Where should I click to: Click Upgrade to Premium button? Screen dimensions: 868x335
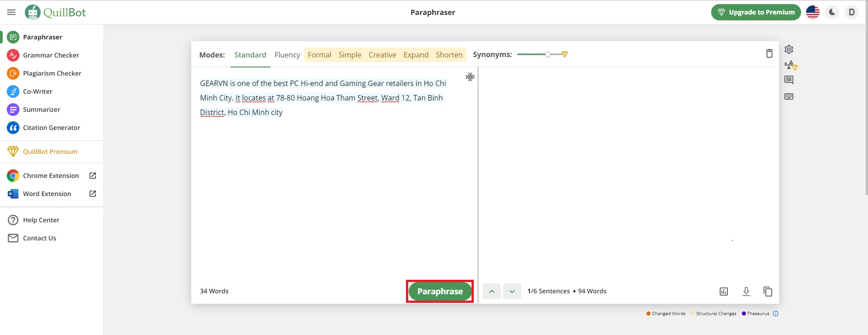tap(756, 12)
